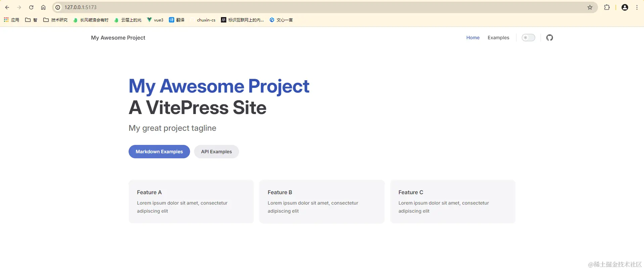Open the 长风破浪会有时 bookmark
The width and height of the screenshot is (644, 270).
pos(91,20)
